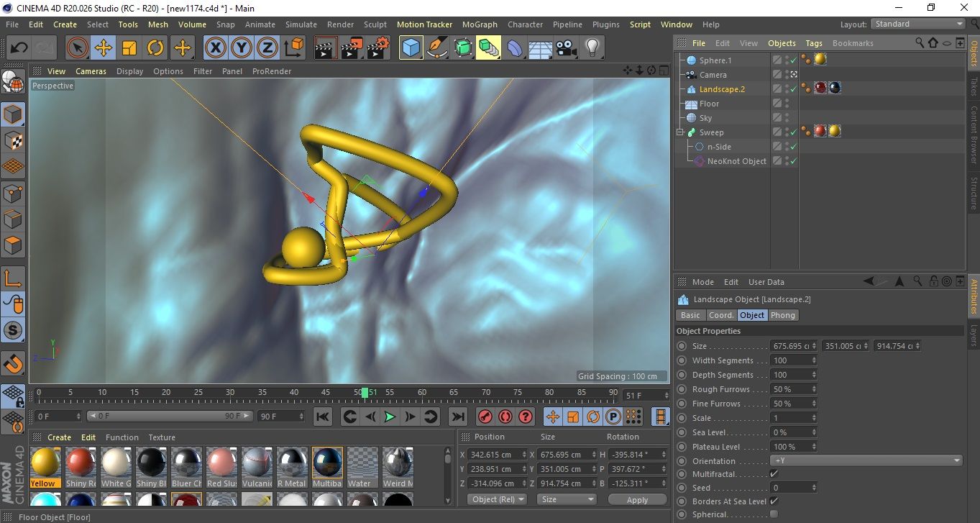Click Rough Furrows stepper arrows
Screen dimensions: 980x523
coord(814,389)
